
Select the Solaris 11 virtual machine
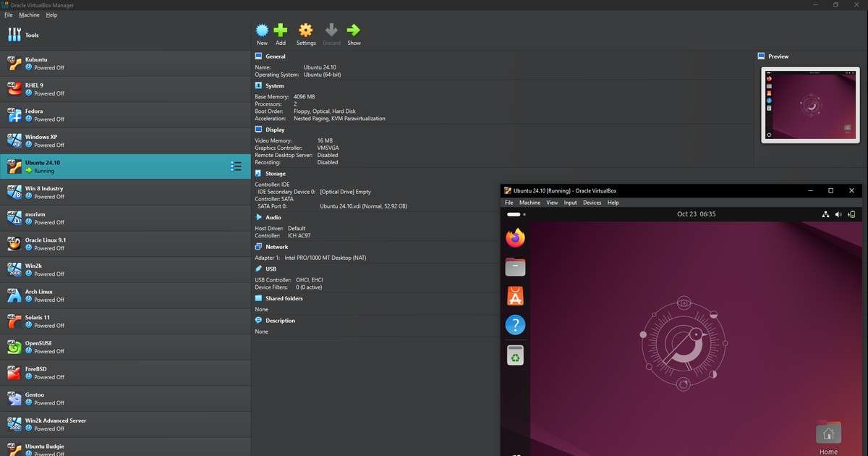(125, 321)
